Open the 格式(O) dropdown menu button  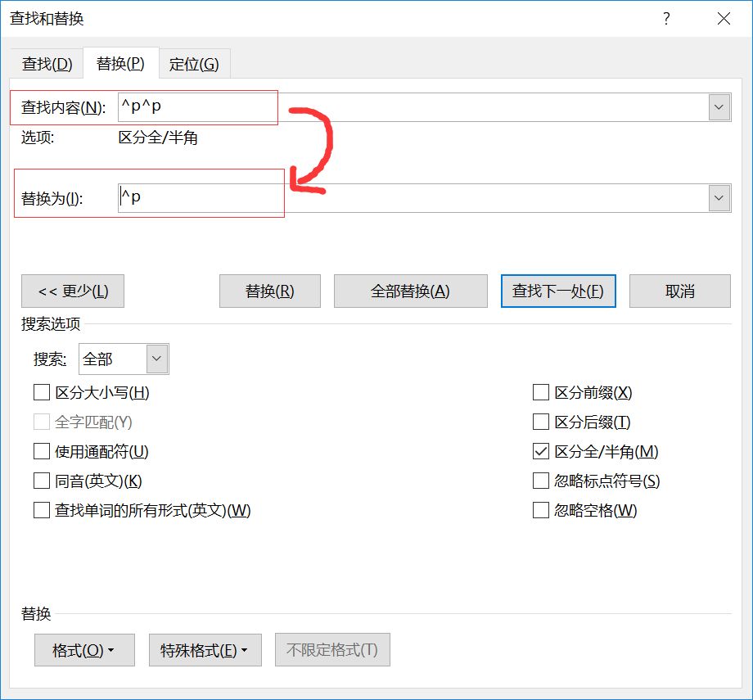click(x=83, y=650)
